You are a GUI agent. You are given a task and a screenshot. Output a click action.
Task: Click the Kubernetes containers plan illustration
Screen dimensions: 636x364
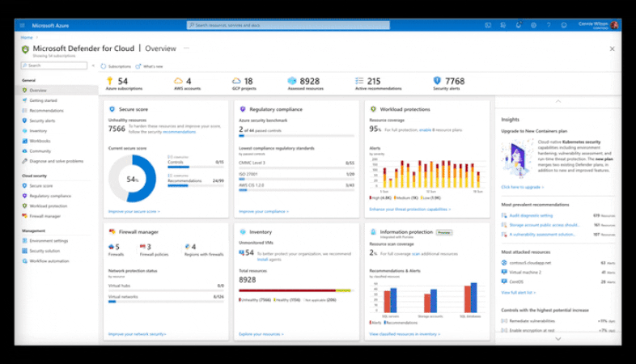(x=517, y=159)
